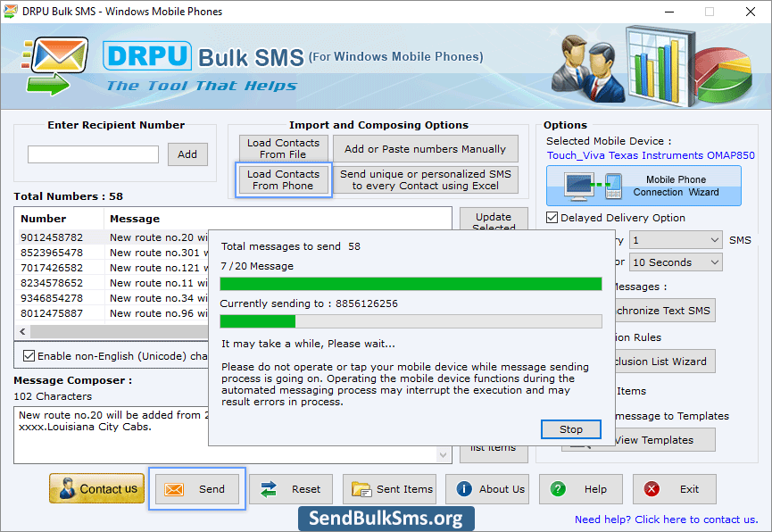Click the Reset button label
The image size is (772, 532).
[306, 489]
